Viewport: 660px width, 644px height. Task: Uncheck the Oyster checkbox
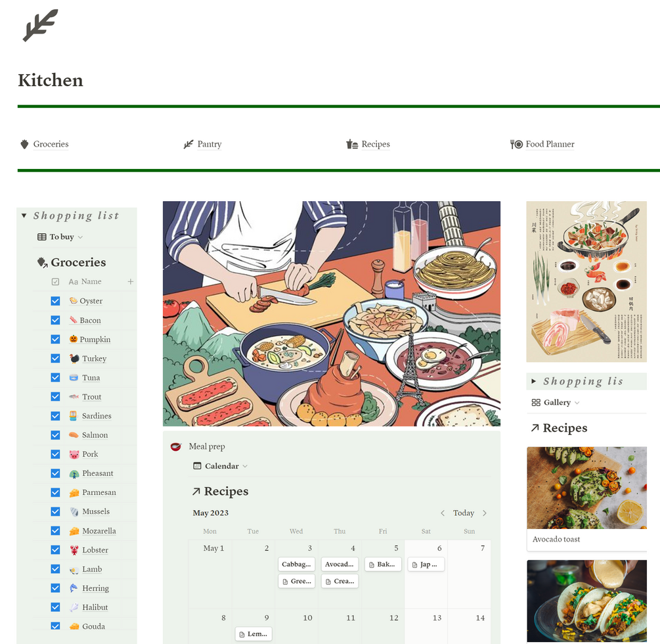coord(55,301)
